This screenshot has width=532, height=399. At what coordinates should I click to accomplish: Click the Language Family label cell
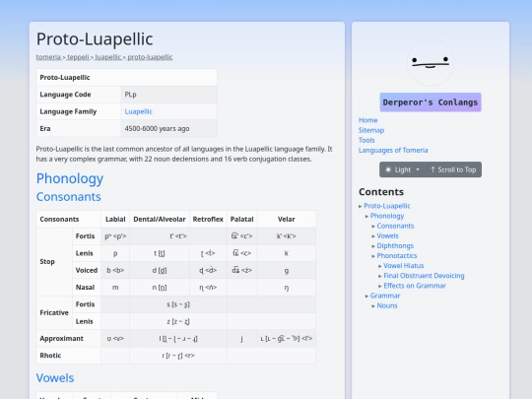[x=79, y=111]
